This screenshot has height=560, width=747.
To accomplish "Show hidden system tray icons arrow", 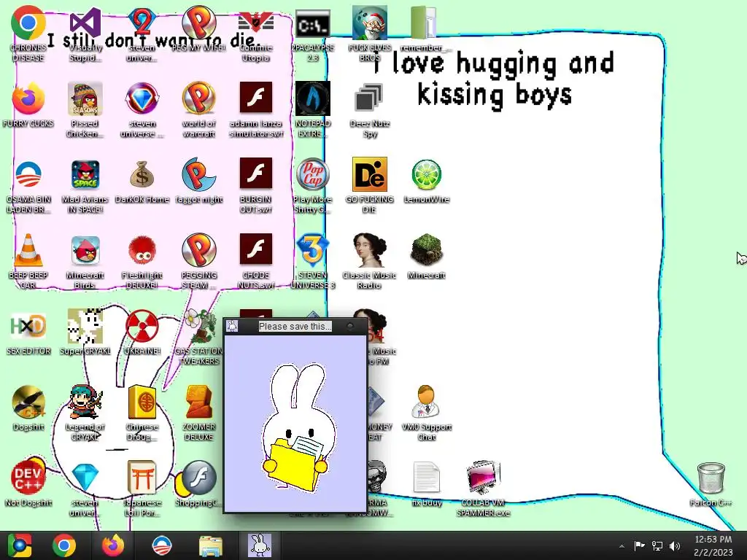I will 622,546.
